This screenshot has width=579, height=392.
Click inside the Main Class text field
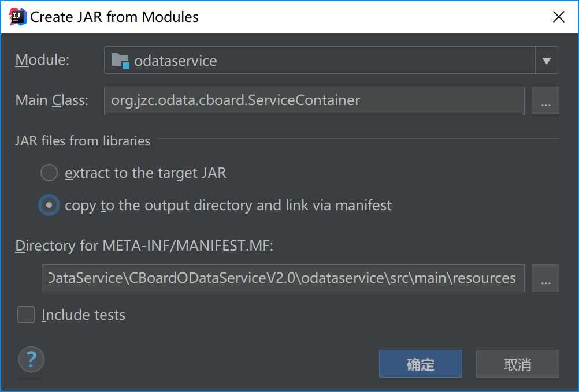pyautogui.click(x=314, y=100)
